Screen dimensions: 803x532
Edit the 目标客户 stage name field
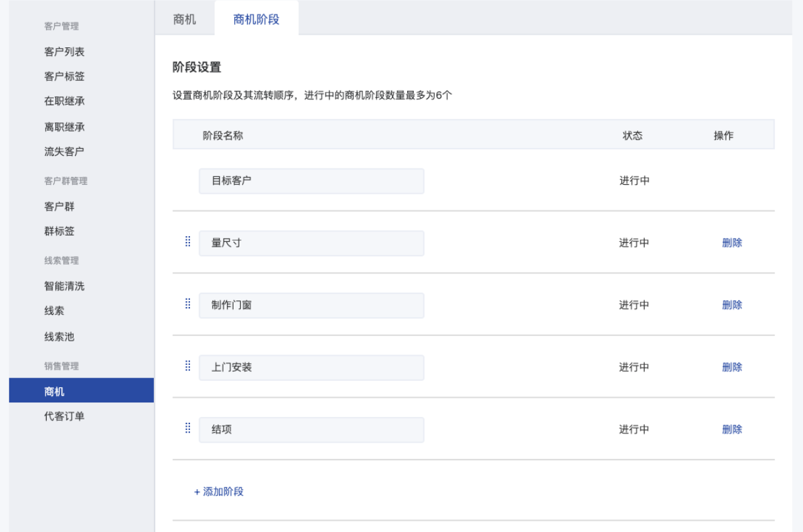312,181
